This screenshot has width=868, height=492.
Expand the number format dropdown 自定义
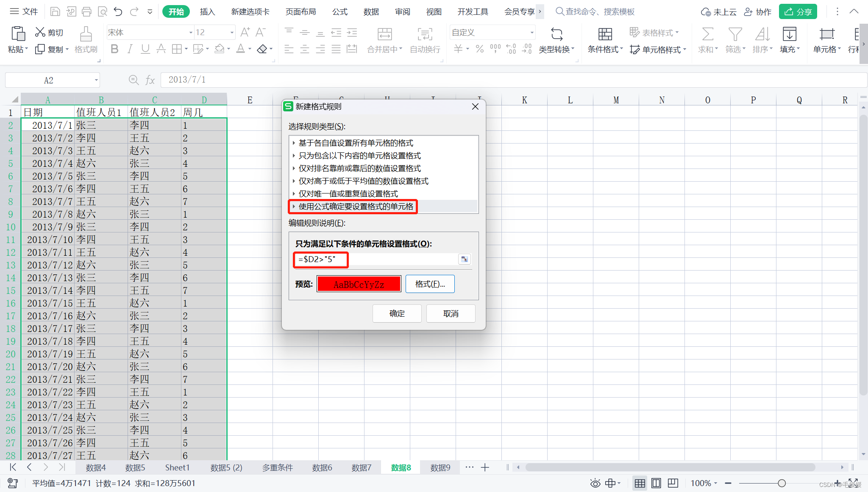click(x=531, y=33)
